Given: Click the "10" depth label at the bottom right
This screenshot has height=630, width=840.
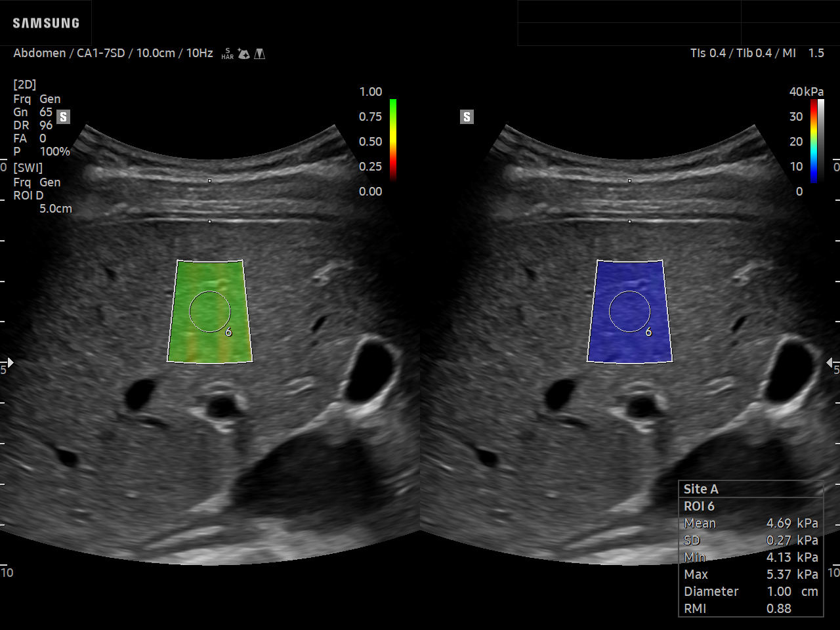Looking at the screenshot, I should click(x=833, y=572).
